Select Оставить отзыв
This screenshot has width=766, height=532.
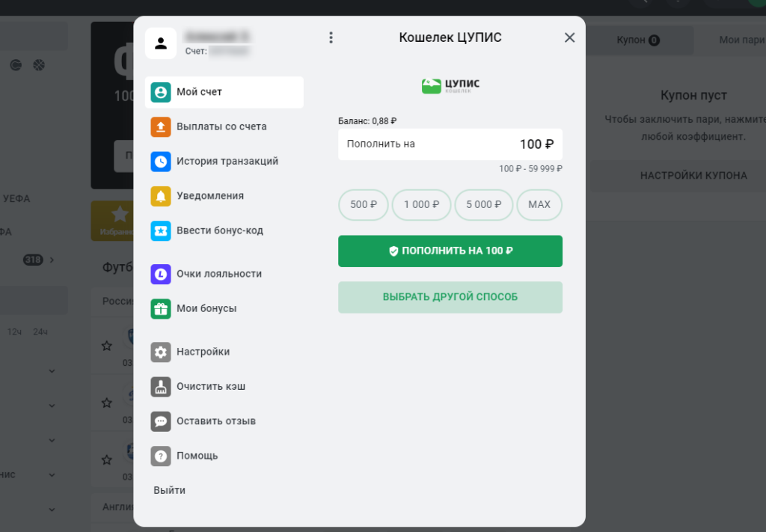(x=224, y=421)
